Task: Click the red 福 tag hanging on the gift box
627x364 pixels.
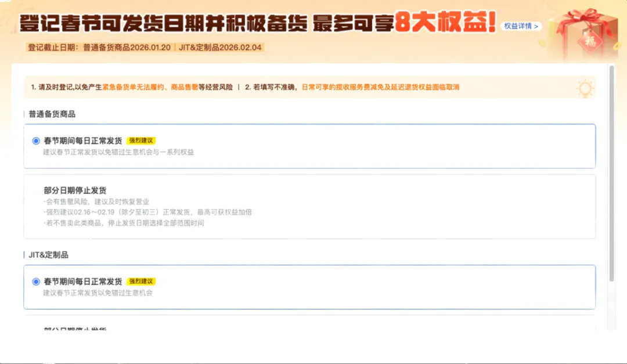Action: coord(591,41)
